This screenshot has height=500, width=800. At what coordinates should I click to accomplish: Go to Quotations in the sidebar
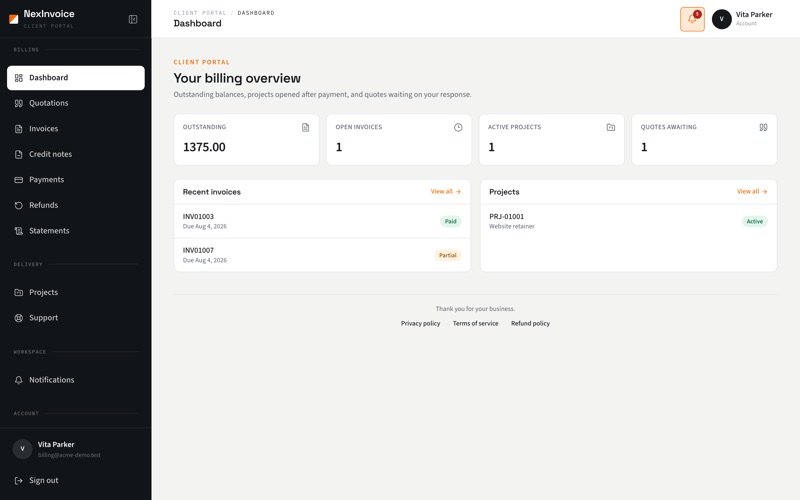[x=76, y=104]
